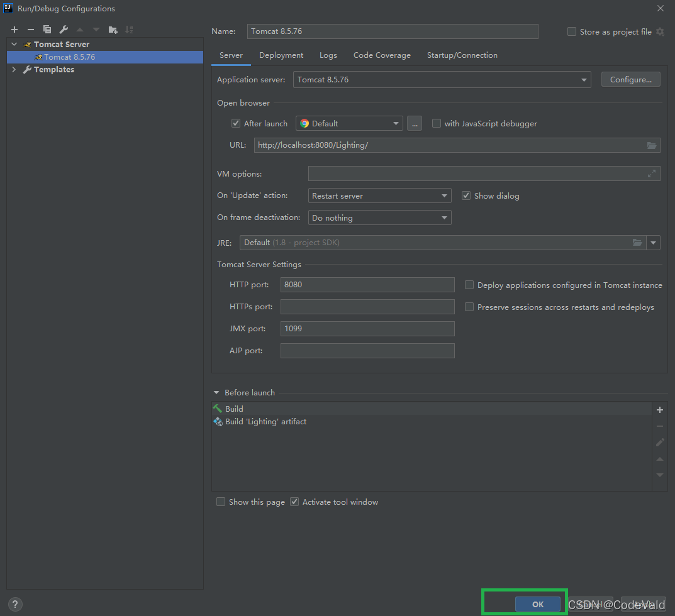Add new configuration with plus icon

(x=14, y=30)
